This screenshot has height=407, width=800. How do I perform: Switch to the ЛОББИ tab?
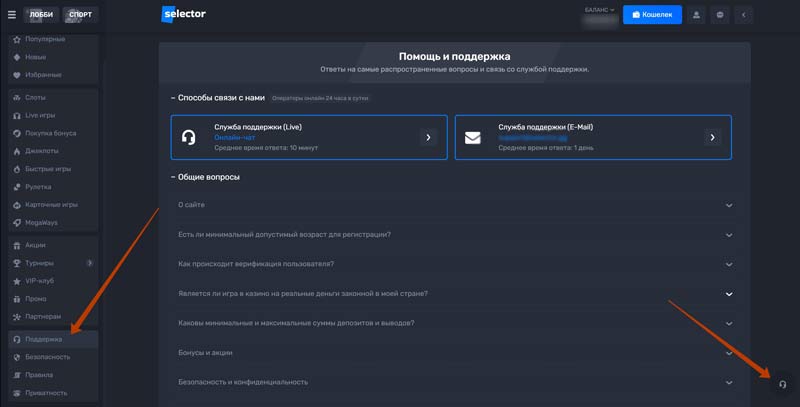(41, 15)
